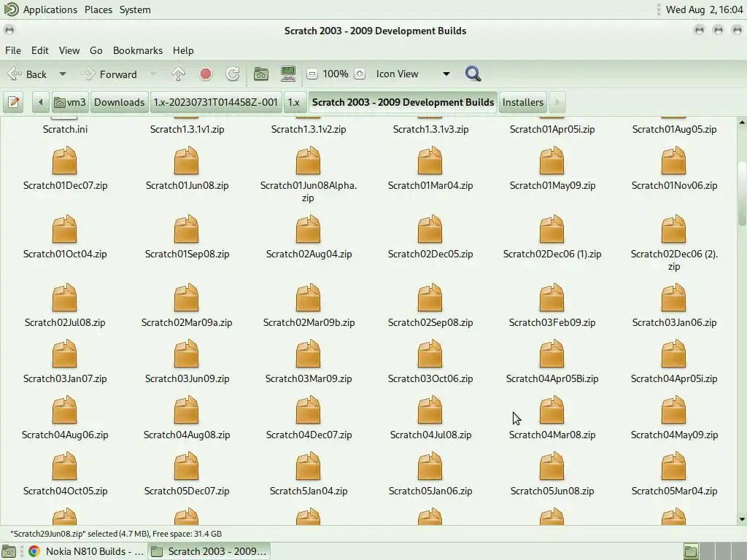
Task: Click the path bar right scroll arrow
Action: pos(557,102)
